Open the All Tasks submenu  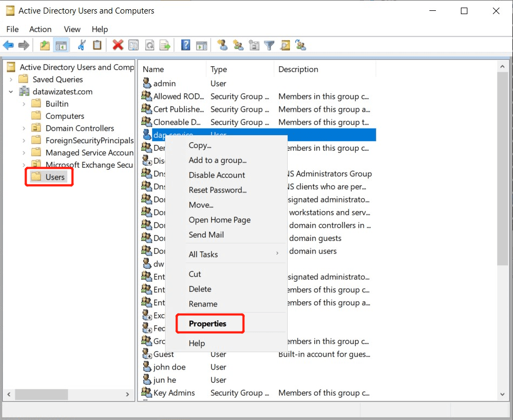click(x=235, y=254)
